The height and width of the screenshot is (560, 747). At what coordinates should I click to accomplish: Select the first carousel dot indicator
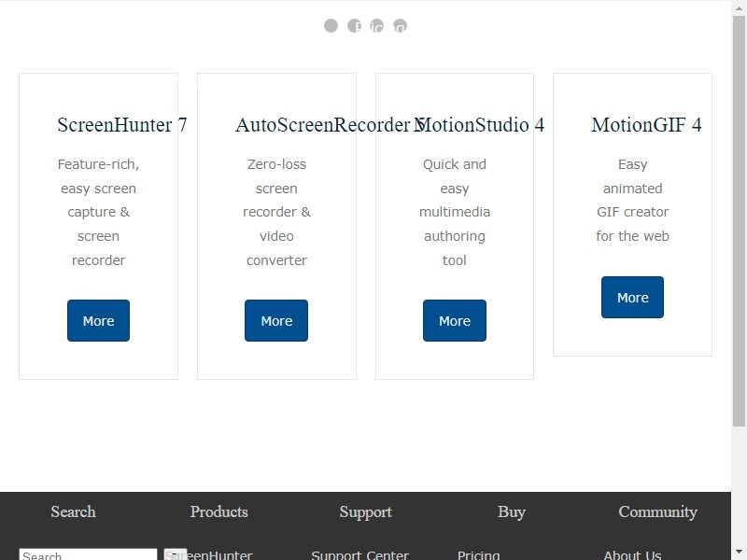tap(331, 26)
